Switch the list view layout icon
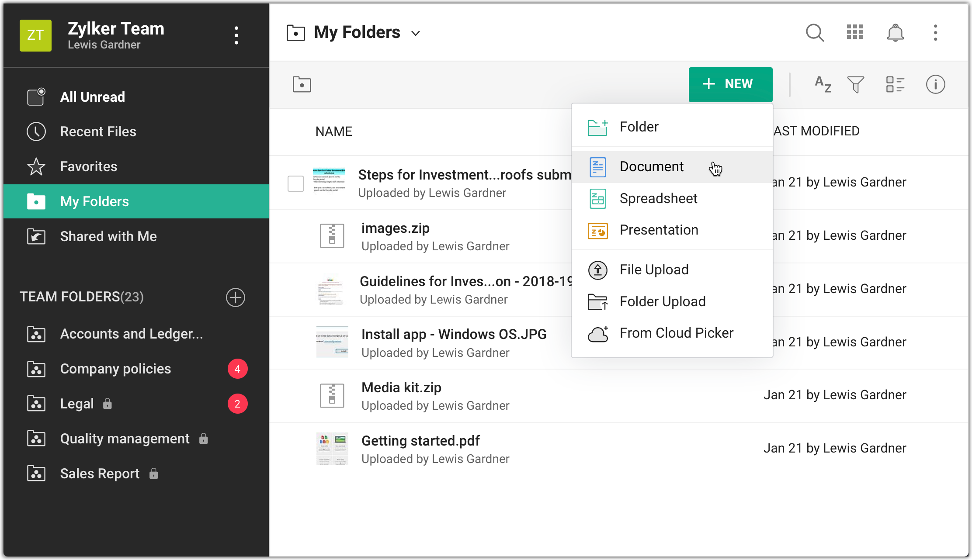 point(895,84)
